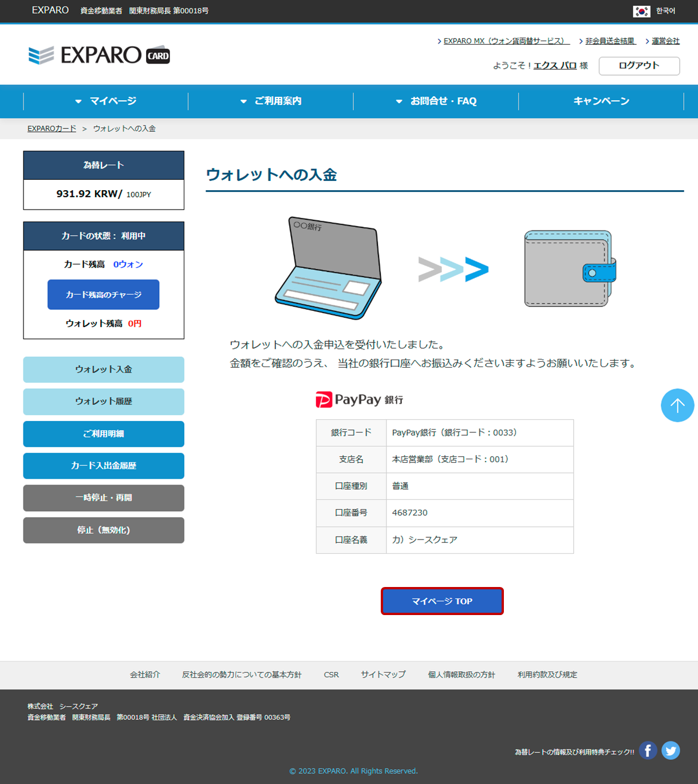Open サイトマップ in the footer
698x784 pixels.
tap(383, 675)
